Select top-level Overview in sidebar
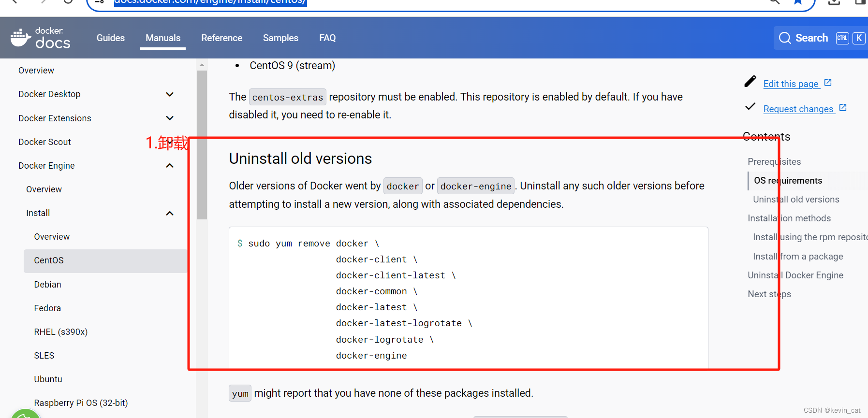Image resolution: width=868 pixels, height=418 pixels. coord(36,71)
